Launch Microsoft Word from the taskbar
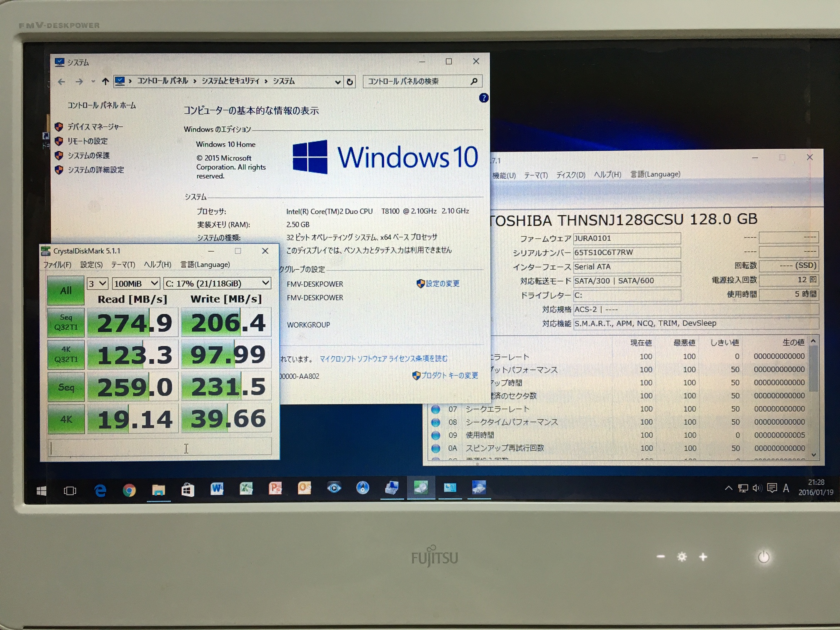The height and width of the screenshot is (630, 840). tap(217, 488)
